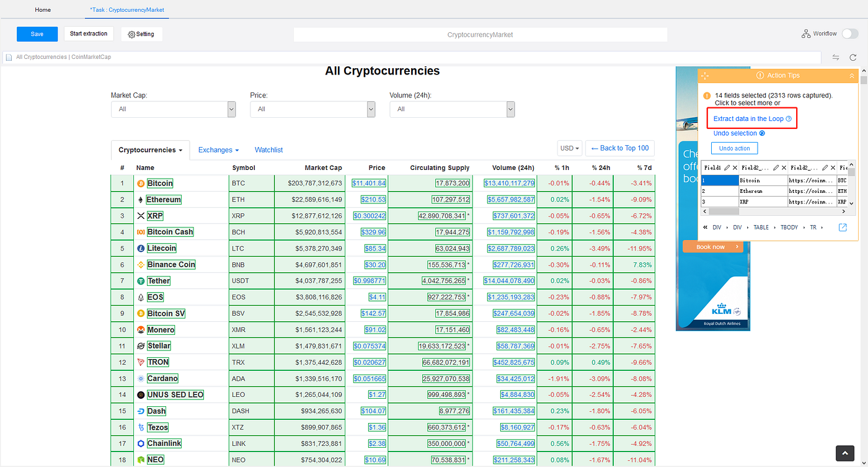
Task: Sort table by Market Cap column header
Action: [323, 167]
